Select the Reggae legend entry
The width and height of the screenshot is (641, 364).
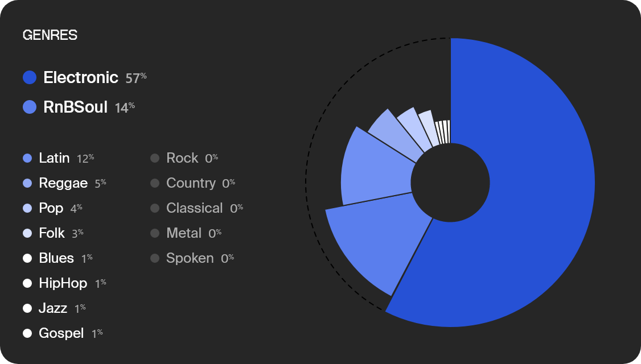(64, 183)
